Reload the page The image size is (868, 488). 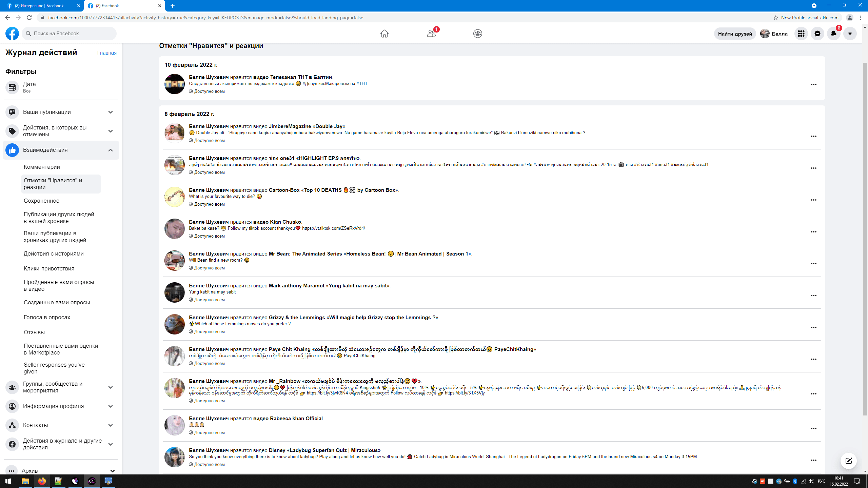[29, 18]
